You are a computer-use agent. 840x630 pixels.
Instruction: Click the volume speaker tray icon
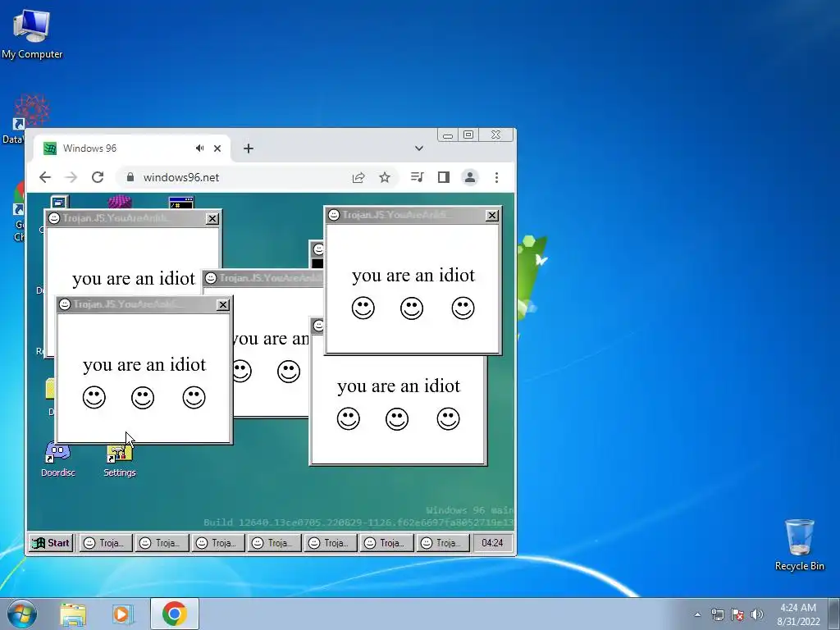[757, 614]
